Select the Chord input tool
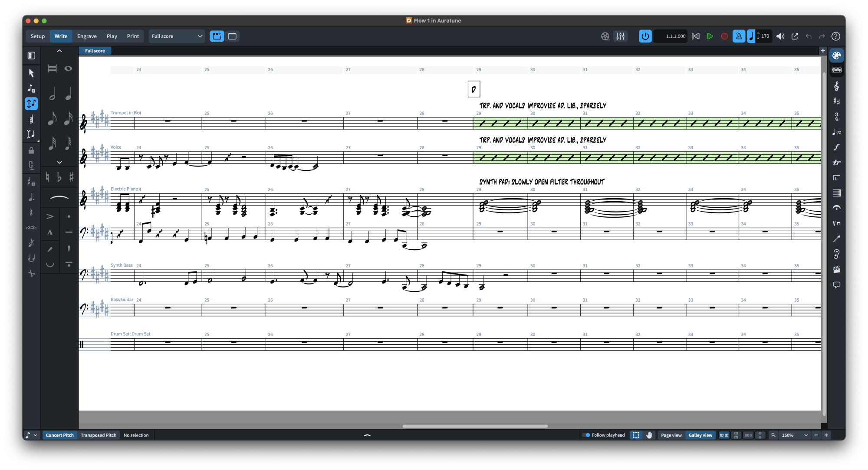Viewport: 868px width, 470px height. tap(31, 119)
